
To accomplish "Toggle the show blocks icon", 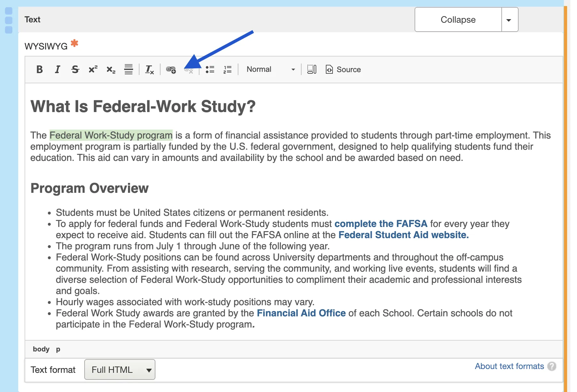I will click(311, 69).
